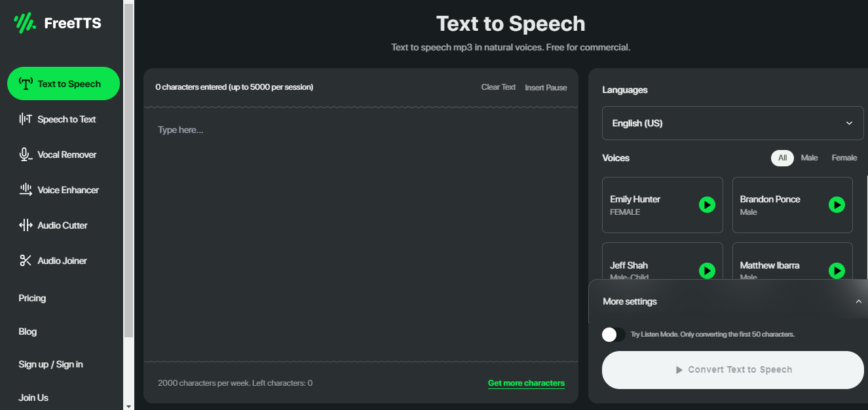Click the FreeTTS logo

(x=56, y=22)
